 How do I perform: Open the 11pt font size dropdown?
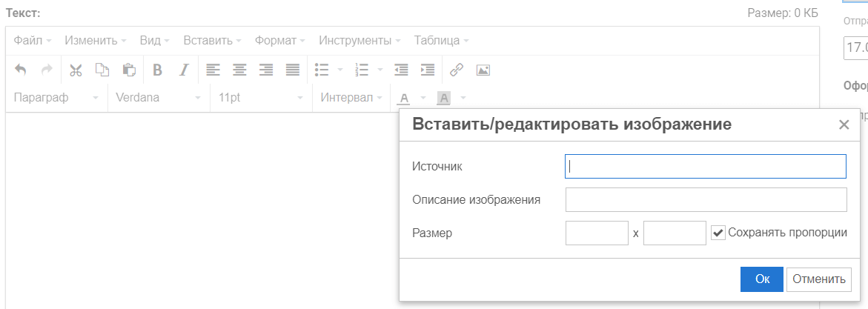tap(256, 98)
